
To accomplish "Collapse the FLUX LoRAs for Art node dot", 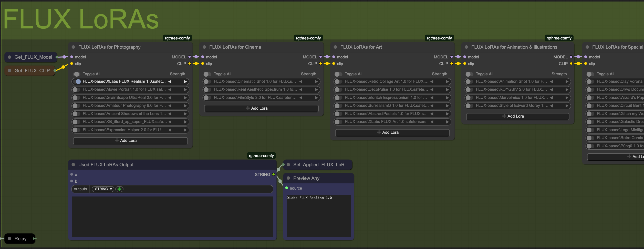I will click(x=335, y=47).
